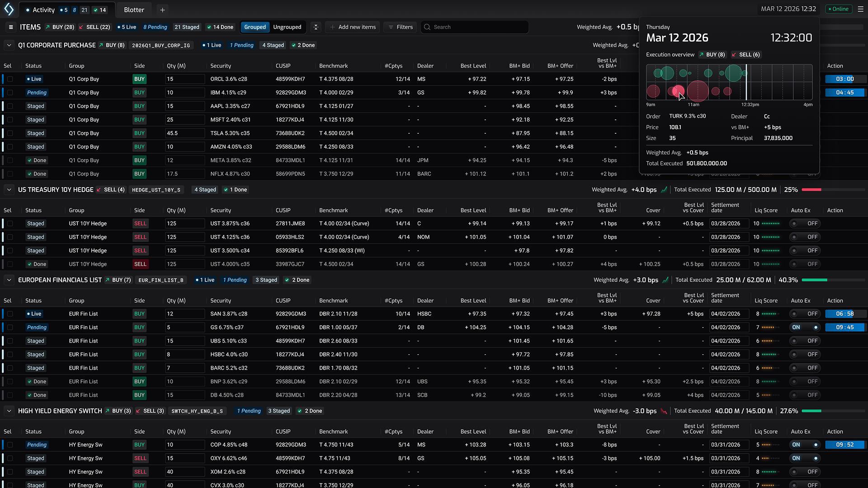Click US Treasury weighted avg trend icon
This screenshot has width=868, height=488.
click(x=664, y=190)
